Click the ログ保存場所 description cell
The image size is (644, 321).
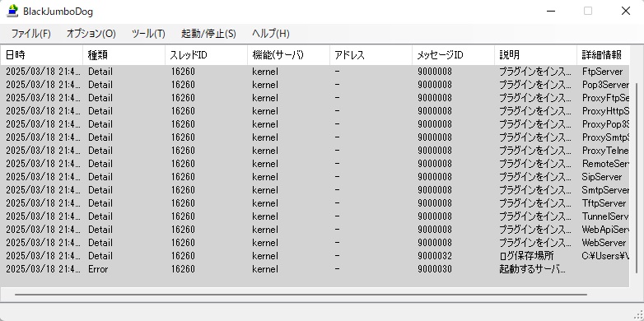point(526,256)
